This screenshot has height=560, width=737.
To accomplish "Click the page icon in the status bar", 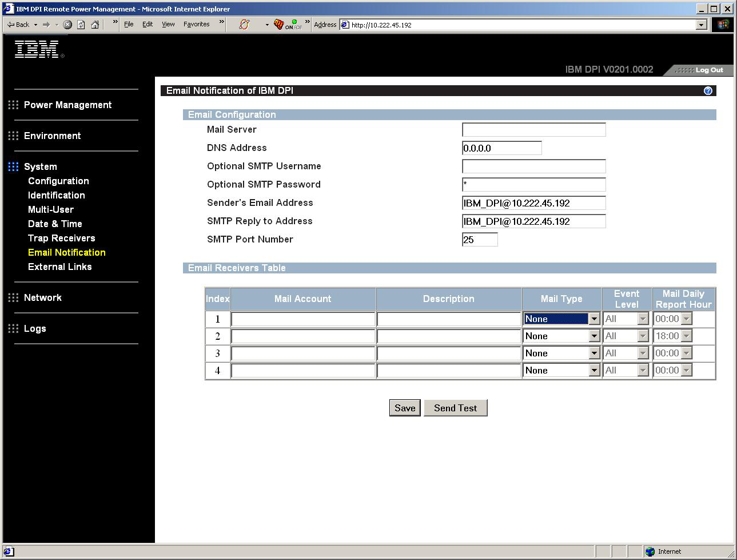I will tap(8, 552).
